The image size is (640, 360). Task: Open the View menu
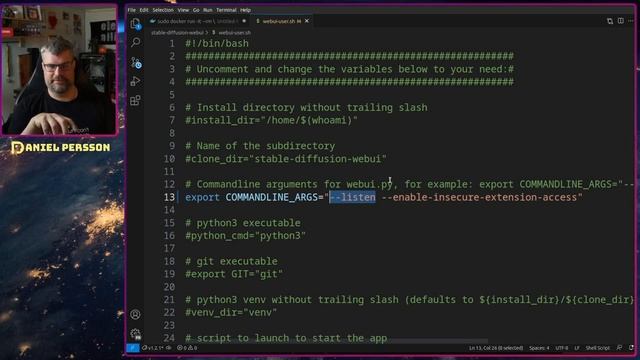[x=183, y=10]
